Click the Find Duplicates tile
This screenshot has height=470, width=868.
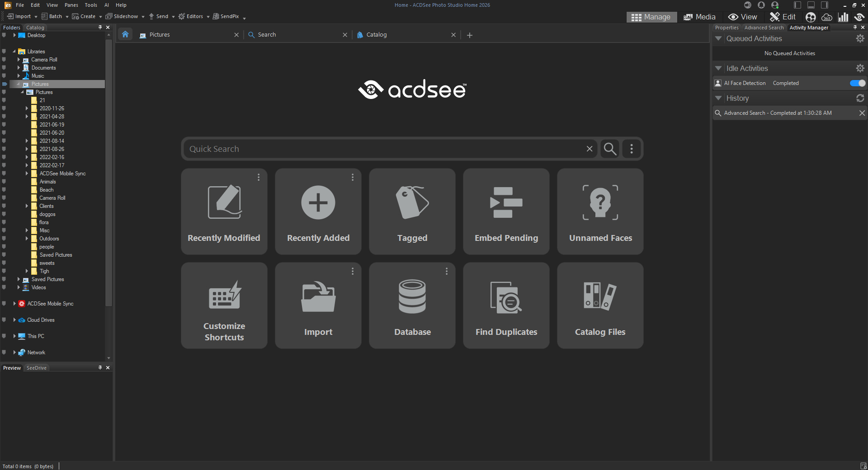(506, 305)
